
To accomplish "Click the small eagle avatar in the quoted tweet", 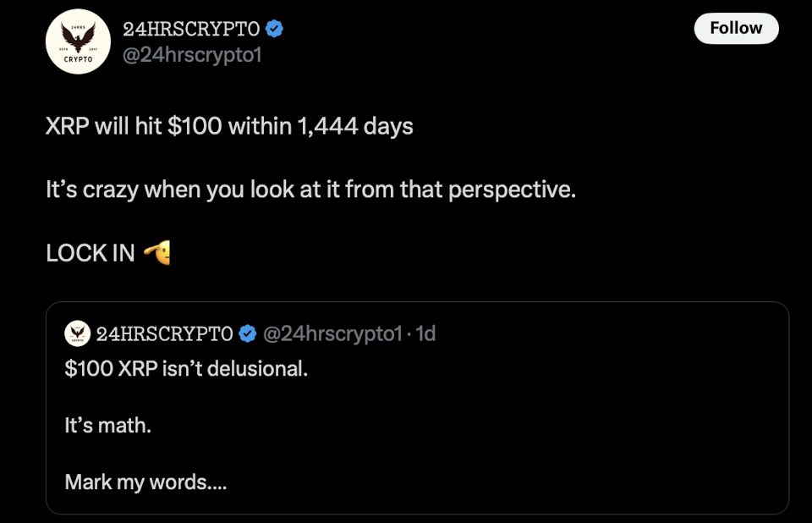I will tap(77, 333).
